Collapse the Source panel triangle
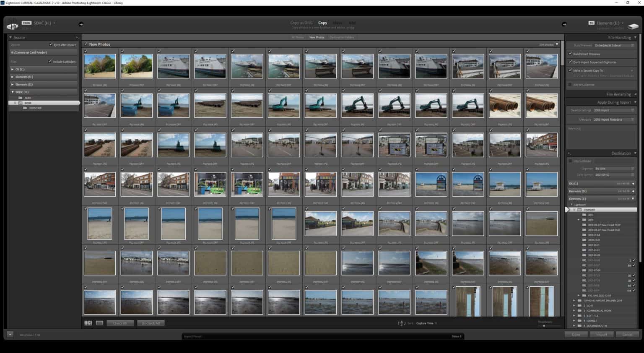The height and width of the screenshot is (353, 644). pyautogui.click(x=10, y=37)
